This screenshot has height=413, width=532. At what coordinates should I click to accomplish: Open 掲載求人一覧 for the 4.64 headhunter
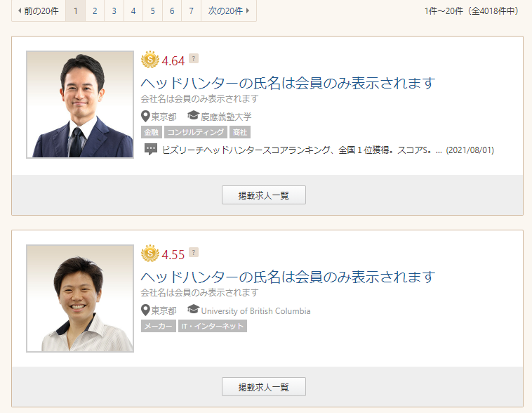point(264,195)
